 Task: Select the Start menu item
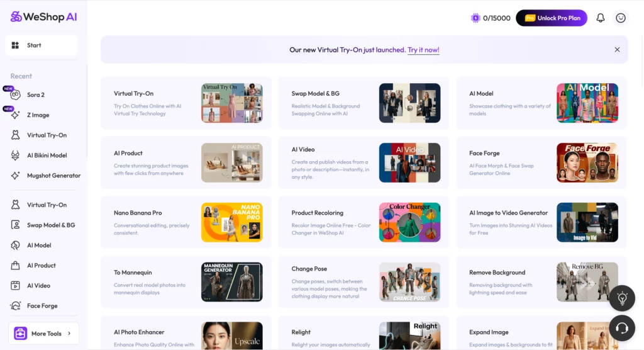click(x=42, y=45)
